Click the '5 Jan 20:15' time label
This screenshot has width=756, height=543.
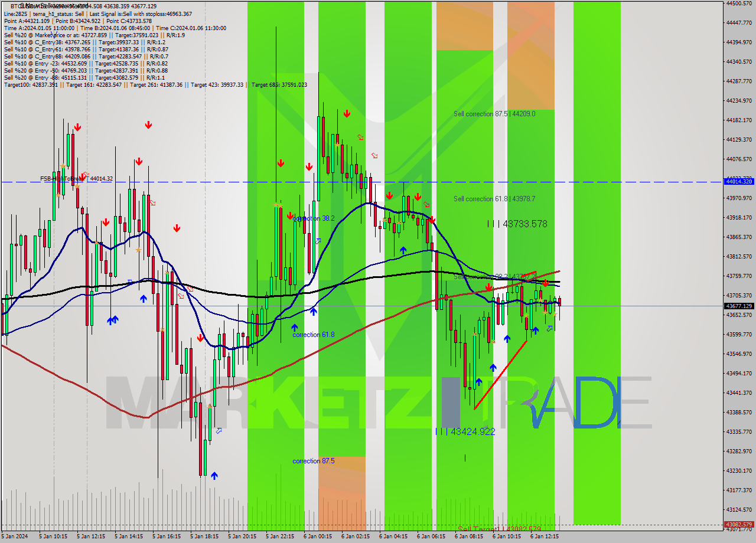point(242,537)
